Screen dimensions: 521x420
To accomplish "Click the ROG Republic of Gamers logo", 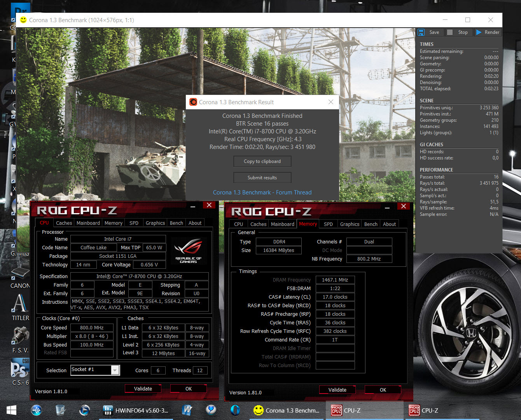I will (188, 250).
